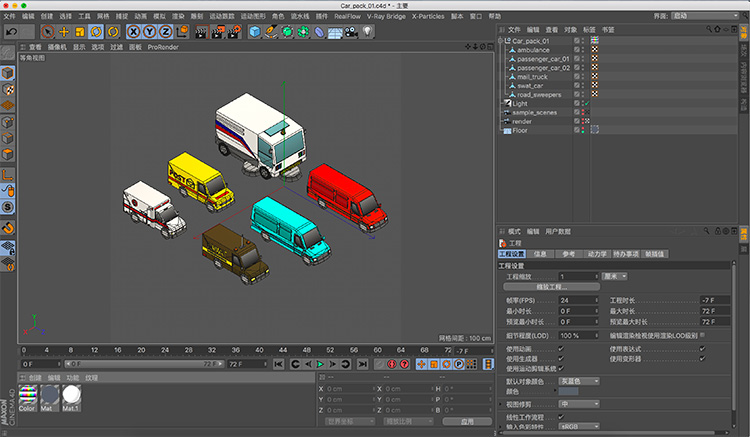The image size is (750, 437).
Task: Switch to the 动力学 tab
Action: point(597,254)
